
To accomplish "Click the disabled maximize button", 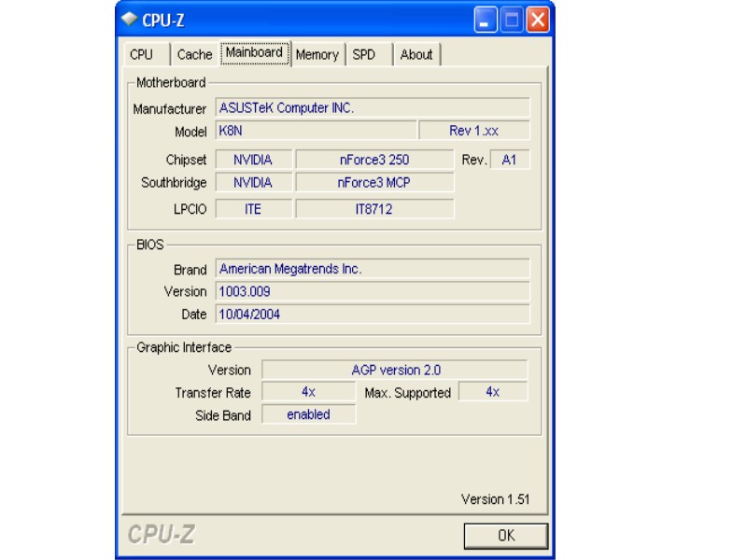I will tap(512, 20).
